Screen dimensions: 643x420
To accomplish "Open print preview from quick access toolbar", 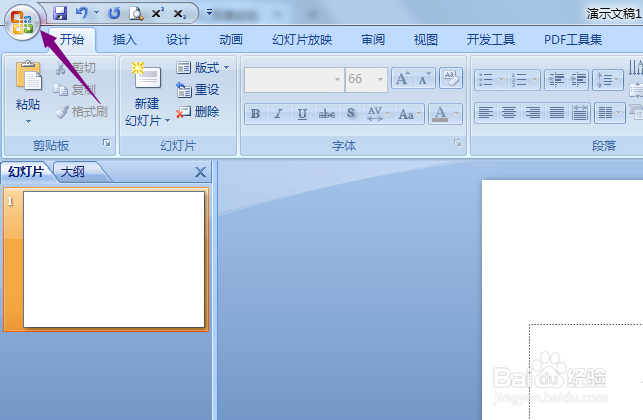I will pyautogui.click(x=136, y=14).
